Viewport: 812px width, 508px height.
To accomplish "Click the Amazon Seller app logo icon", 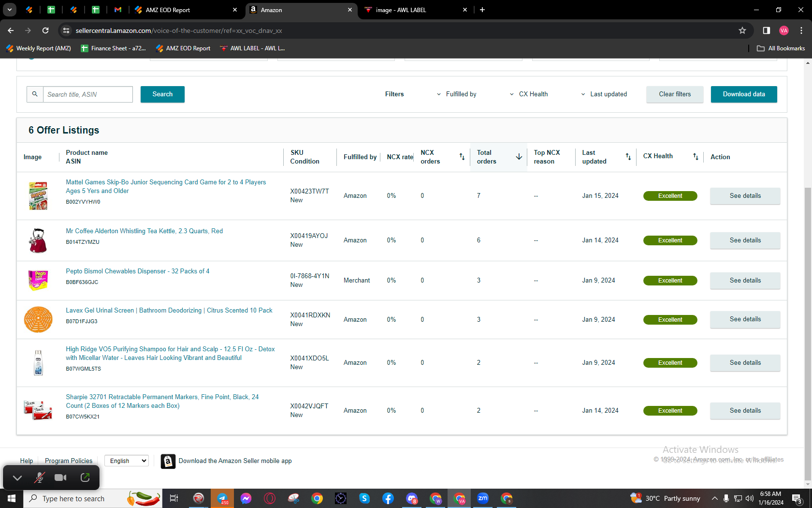I will point(168,462).
